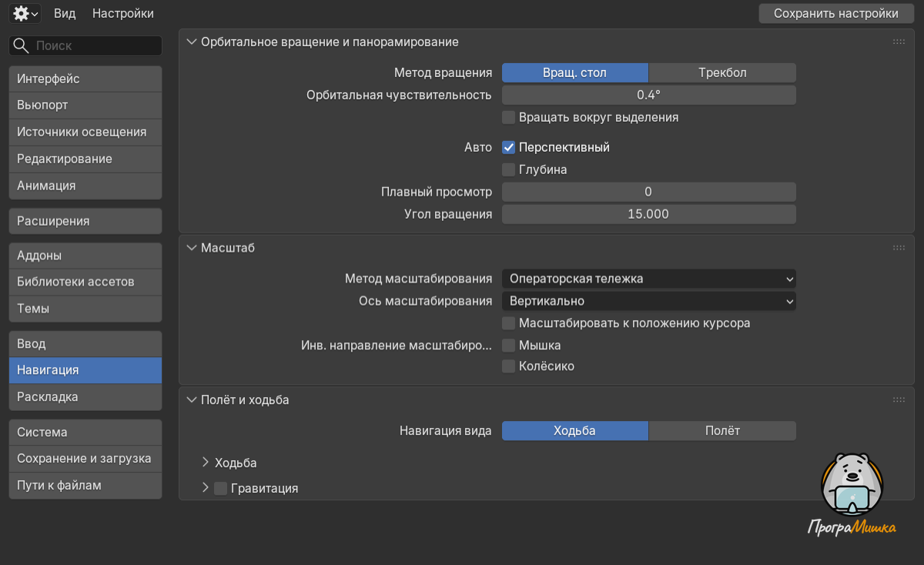Open Метод масштабирования dropdown

point(649,279)
